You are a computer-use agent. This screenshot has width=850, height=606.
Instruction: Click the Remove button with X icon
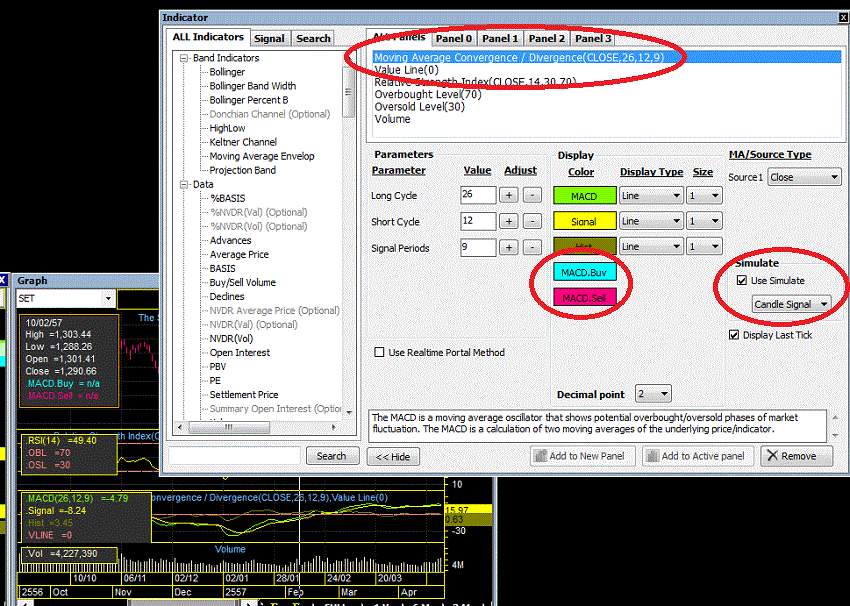(x=796, y=456)
